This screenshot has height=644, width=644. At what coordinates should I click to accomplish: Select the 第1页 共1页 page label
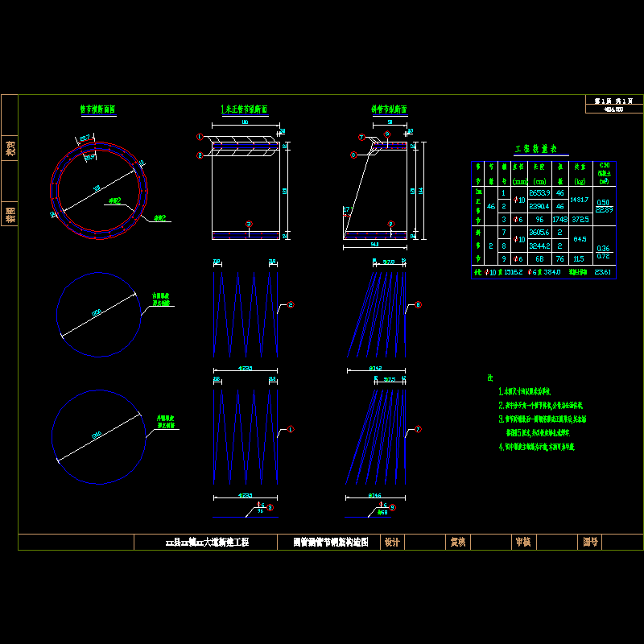point(613,101)
